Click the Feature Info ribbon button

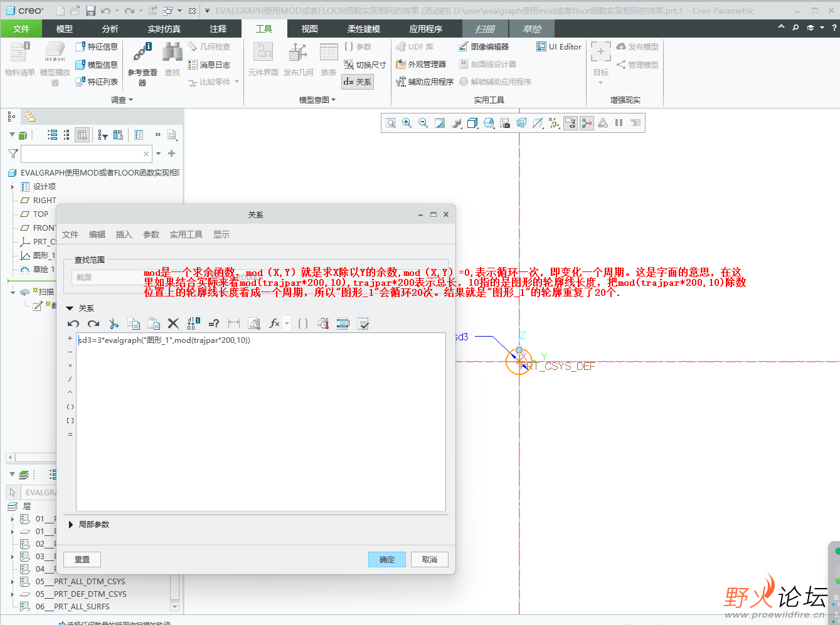coord(97,46)
